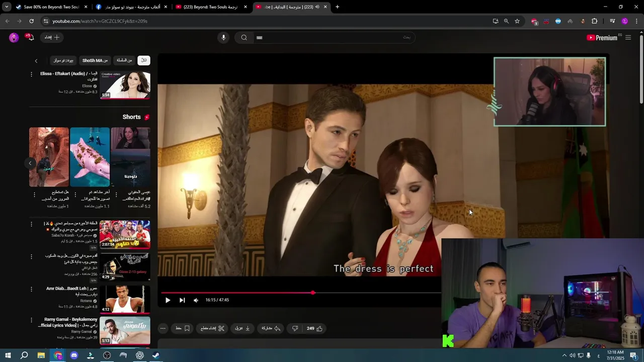Screen dimensions: 644x362
Task: Go back in browser history
Action: pos(7,21)
